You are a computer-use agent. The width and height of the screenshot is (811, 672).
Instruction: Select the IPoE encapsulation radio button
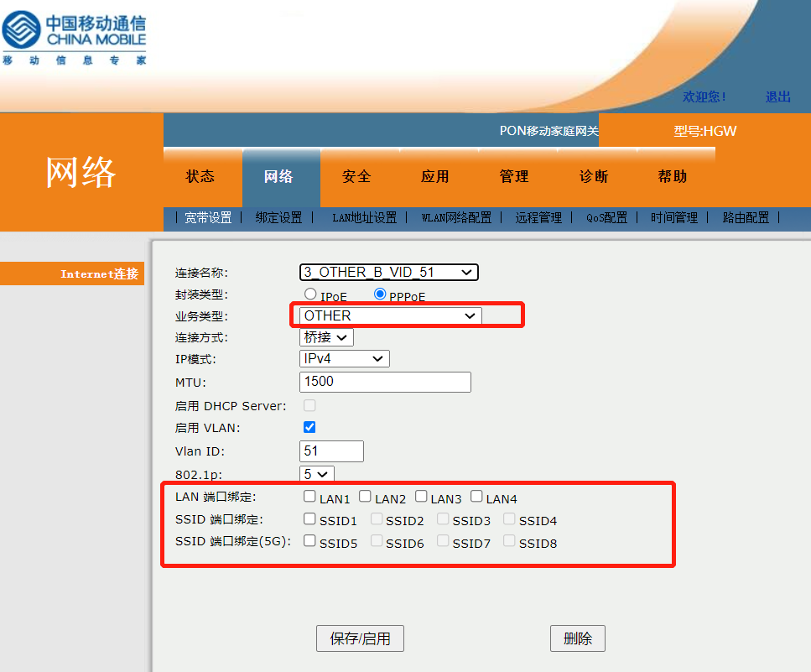310,294
